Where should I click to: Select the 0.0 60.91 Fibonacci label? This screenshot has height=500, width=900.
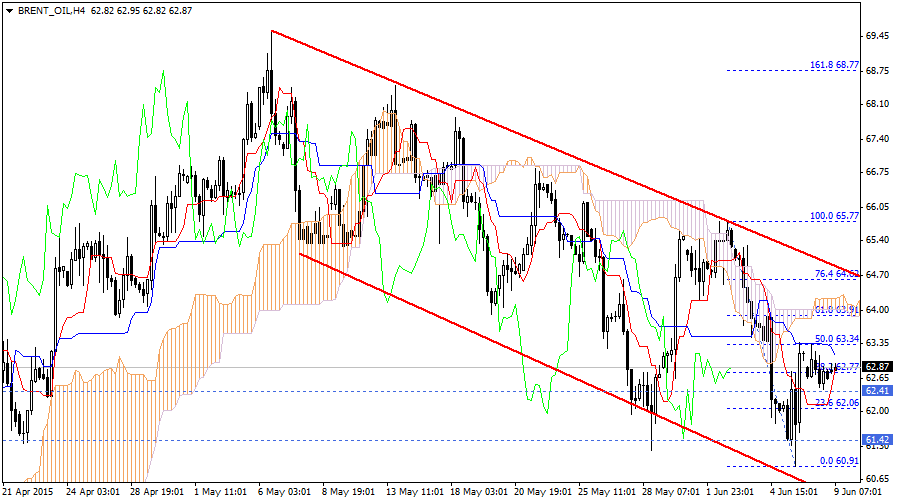coord(839,460)
